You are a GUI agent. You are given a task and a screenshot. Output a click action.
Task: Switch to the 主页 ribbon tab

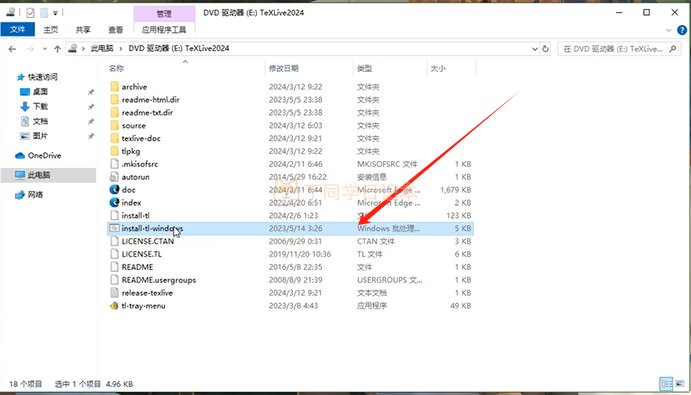(51, 30)
